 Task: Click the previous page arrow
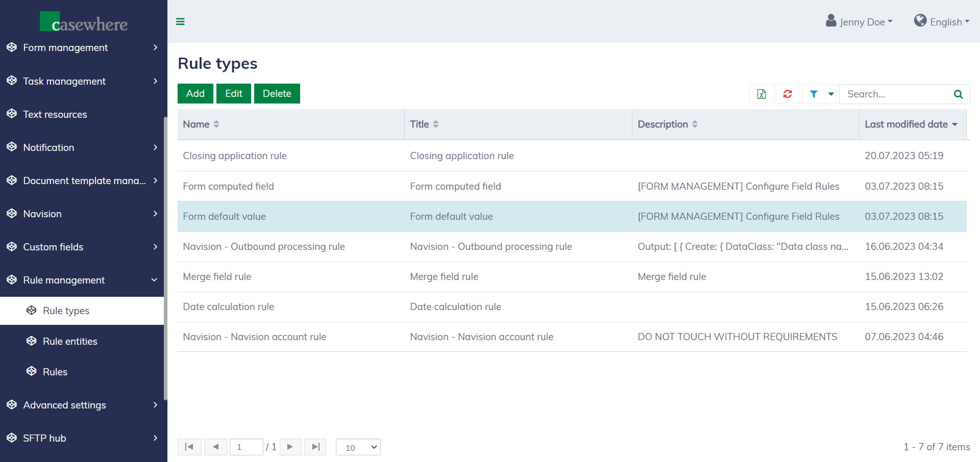(215, 447)
